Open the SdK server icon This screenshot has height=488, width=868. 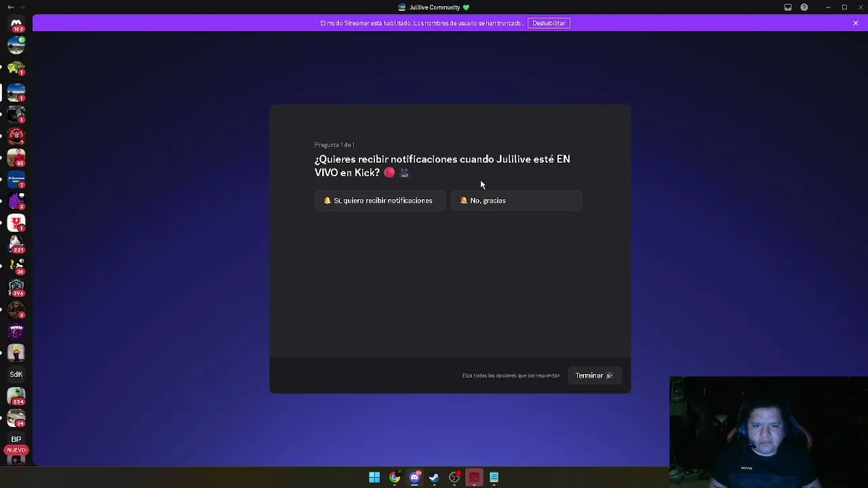click(x=16, y=374)
